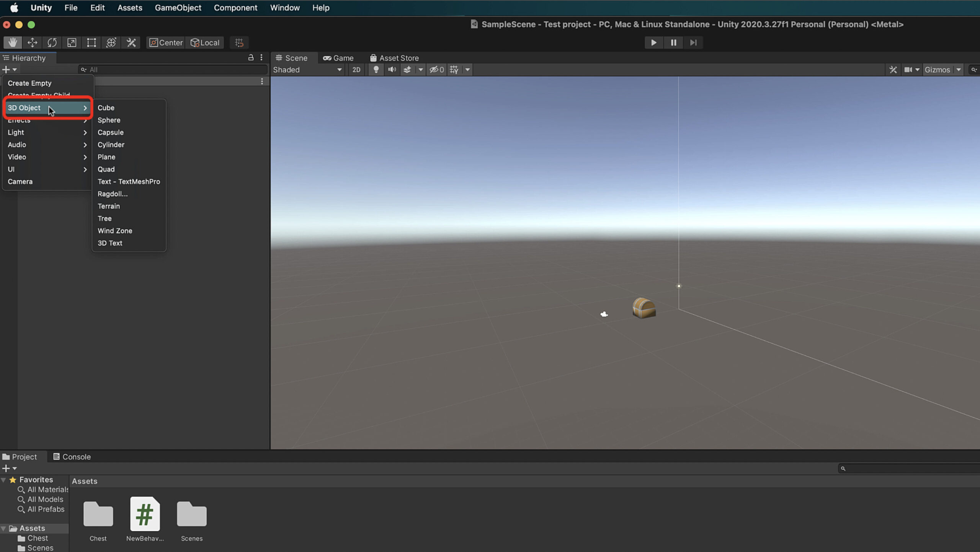Select the Move tool

33,42
